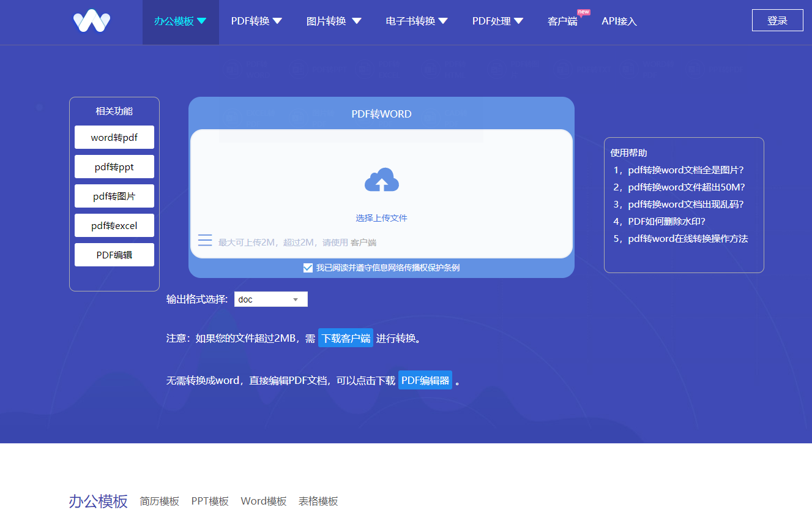Click the three-line list icon in upload box
The image size is (812, 526).
[205, 240]
